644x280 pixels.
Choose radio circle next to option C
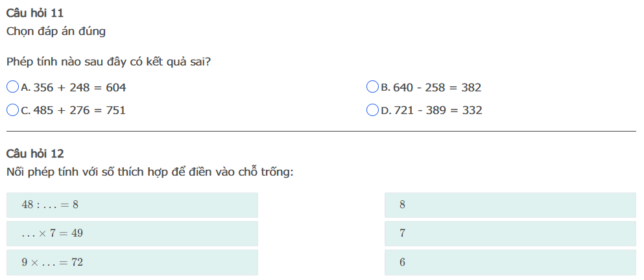[x=12, y=110]
